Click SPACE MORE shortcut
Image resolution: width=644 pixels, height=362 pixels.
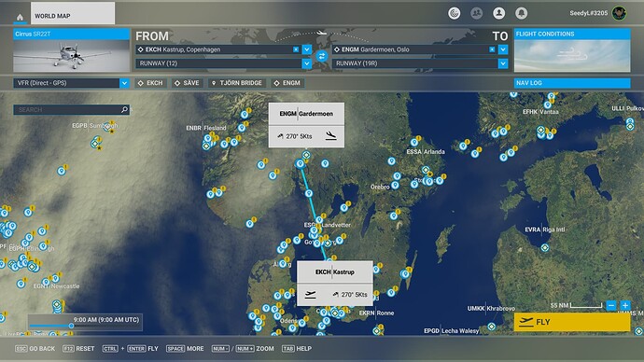(185, 348)
